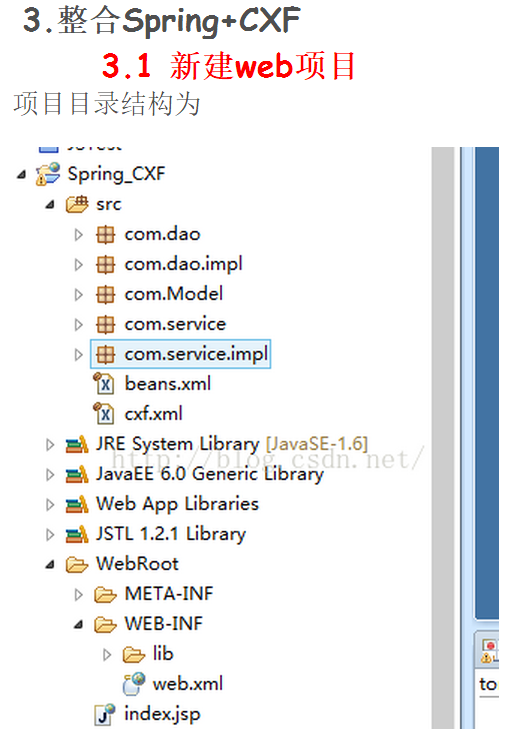Viewport: 523px width, 737px height.
Task: Click the Web App Libraries icon
Action: click(77, 504)
